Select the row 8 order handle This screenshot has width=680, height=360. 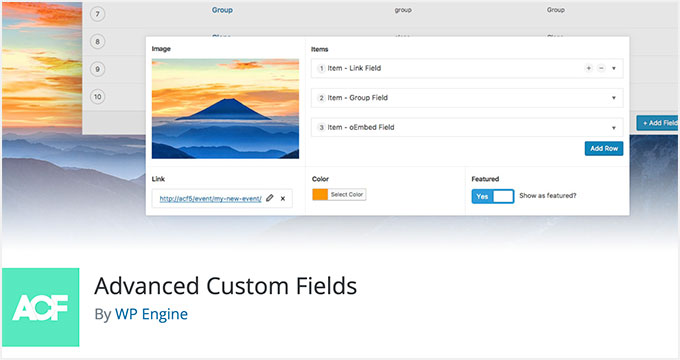[97, 42]
